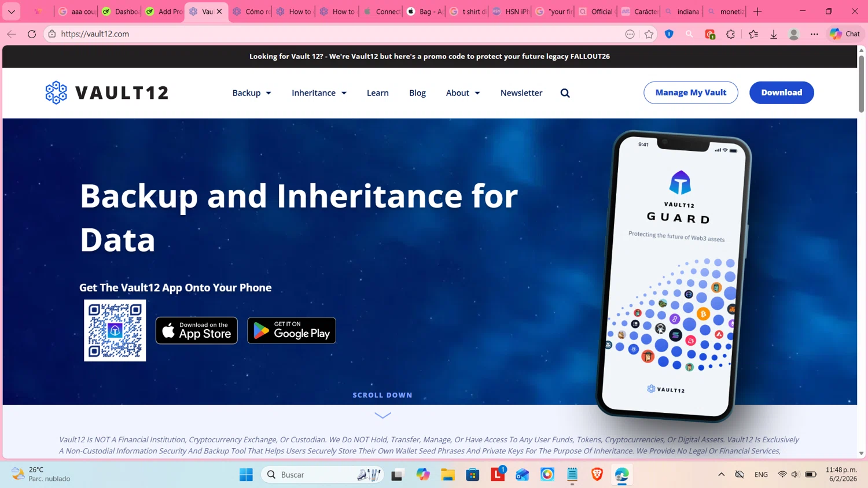Open the Windows Start menu

246,475
